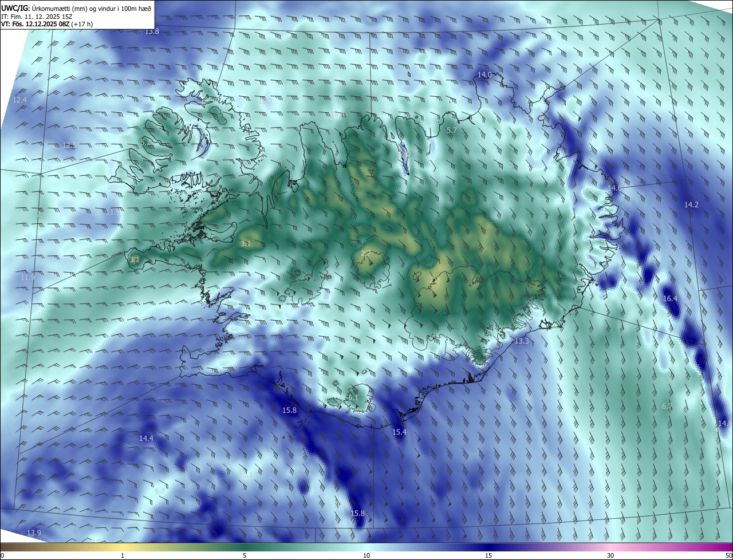Click the 12.4 value label on the map

[x=20, y=100]
